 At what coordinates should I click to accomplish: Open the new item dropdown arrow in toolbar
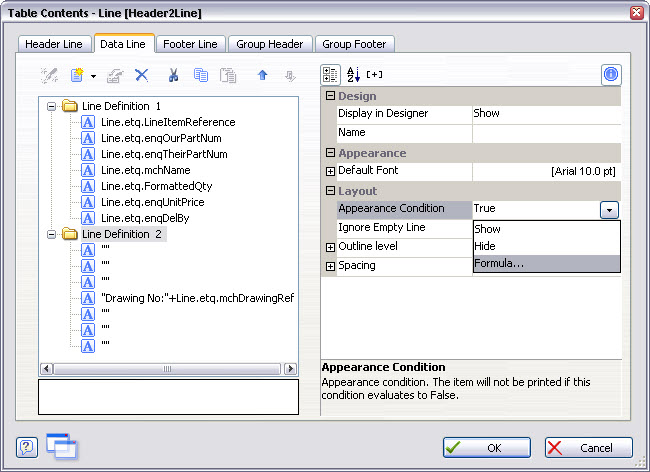click(93, 76)
